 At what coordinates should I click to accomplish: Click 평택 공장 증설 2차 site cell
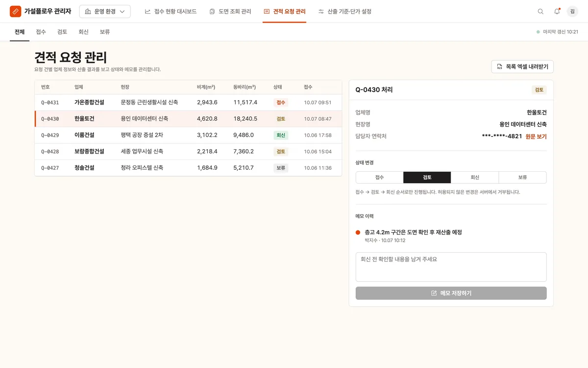(142, 135)
